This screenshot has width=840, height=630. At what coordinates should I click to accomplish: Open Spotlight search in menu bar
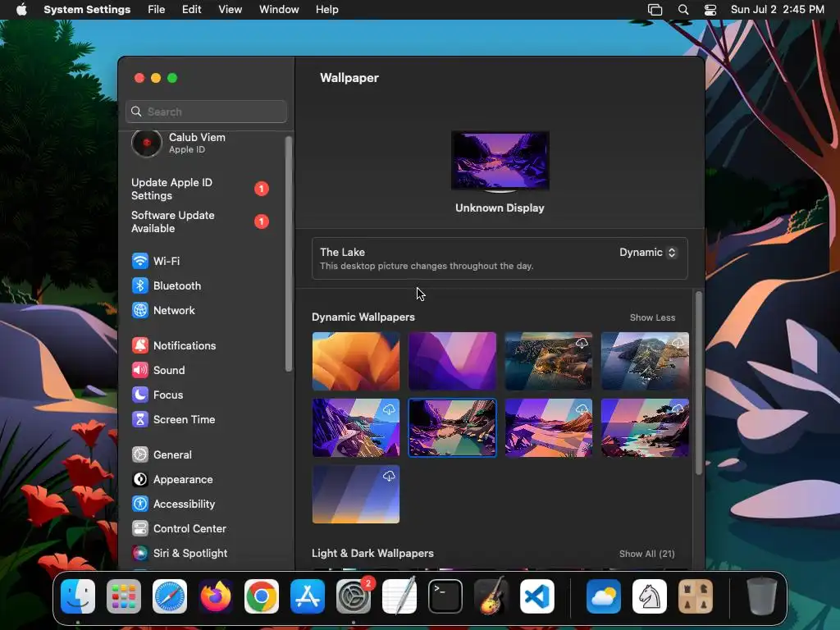point(683,10)
